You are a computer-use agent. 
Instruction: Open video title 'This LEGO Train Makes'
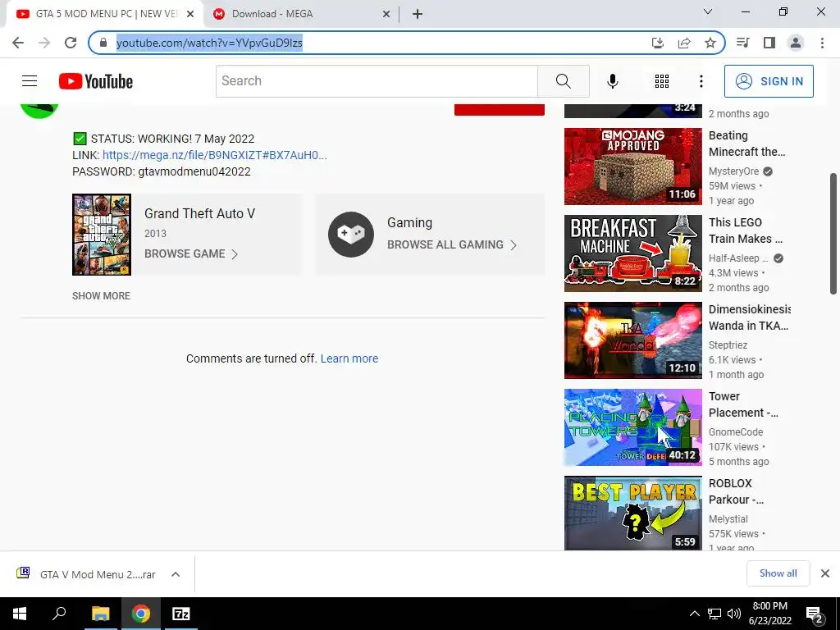click(746, 231)
